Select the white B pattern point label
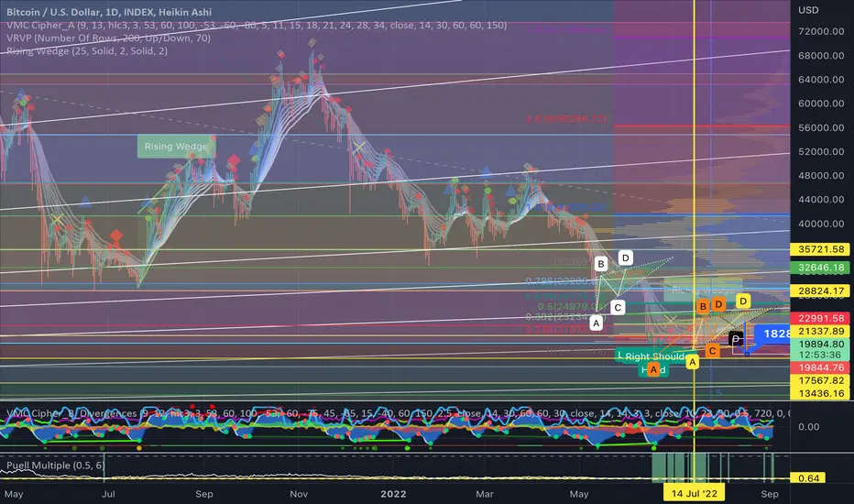Image resolution: width=854 pixels, height=504 pixels. click(601, 264)
